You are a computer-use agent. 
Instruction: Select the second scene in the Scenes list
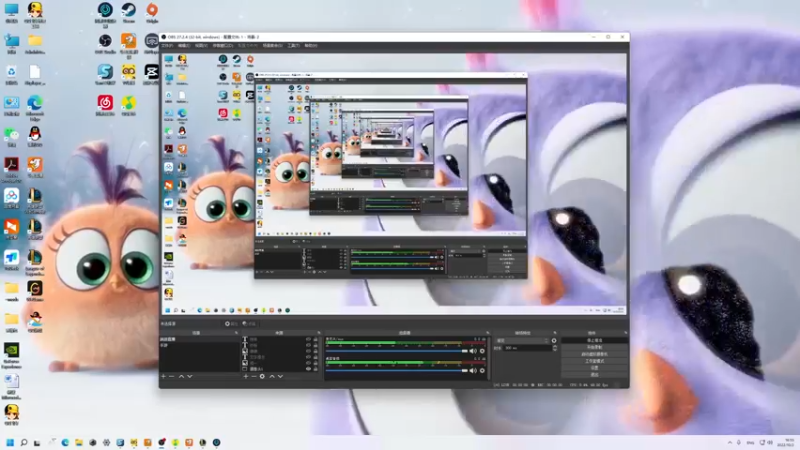pyautogui.click(x=199, y=345)
